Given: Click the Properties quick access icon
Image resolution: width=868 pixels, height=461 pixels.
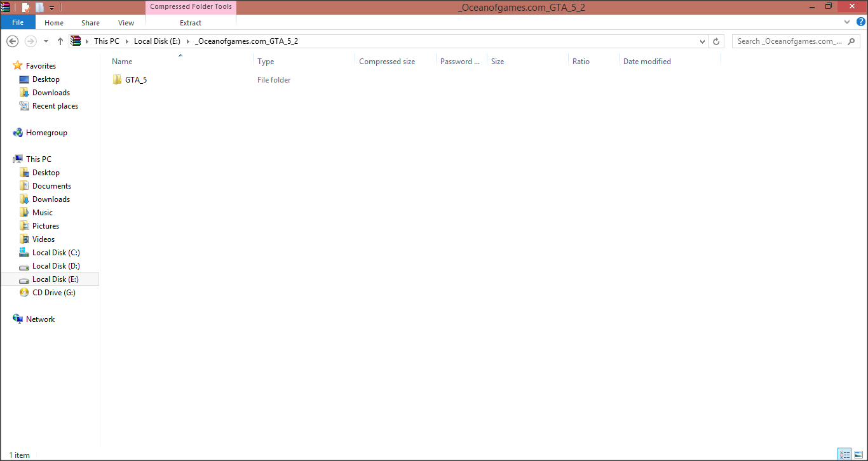Looking at the screenshot, I should point(26,8).
